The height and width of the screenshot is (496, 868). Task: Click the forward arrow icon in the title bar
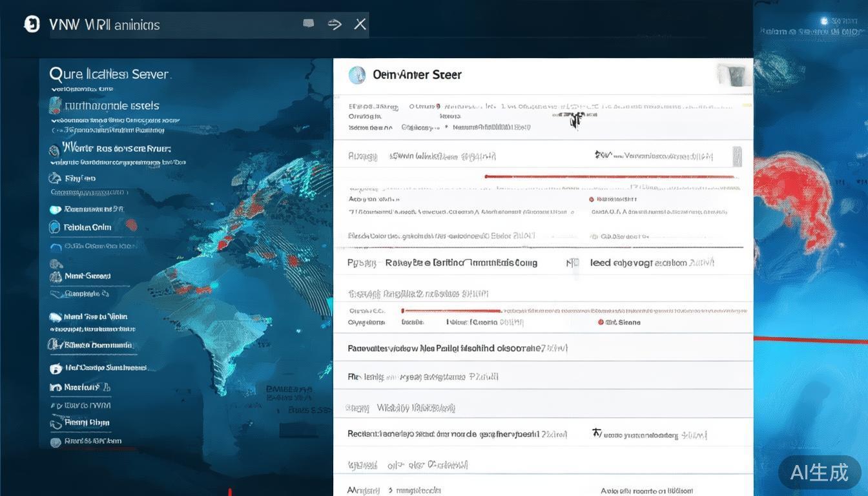click(335, 25)
